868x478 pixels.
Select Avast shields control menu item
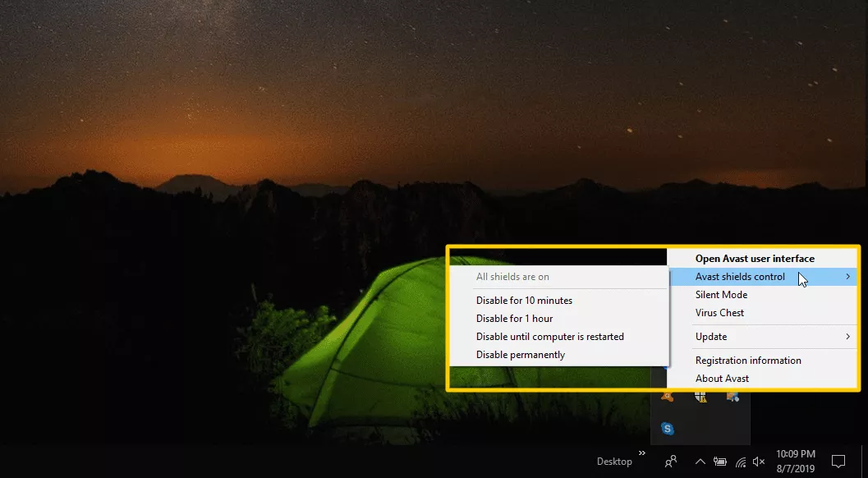[x=740, y=277]
